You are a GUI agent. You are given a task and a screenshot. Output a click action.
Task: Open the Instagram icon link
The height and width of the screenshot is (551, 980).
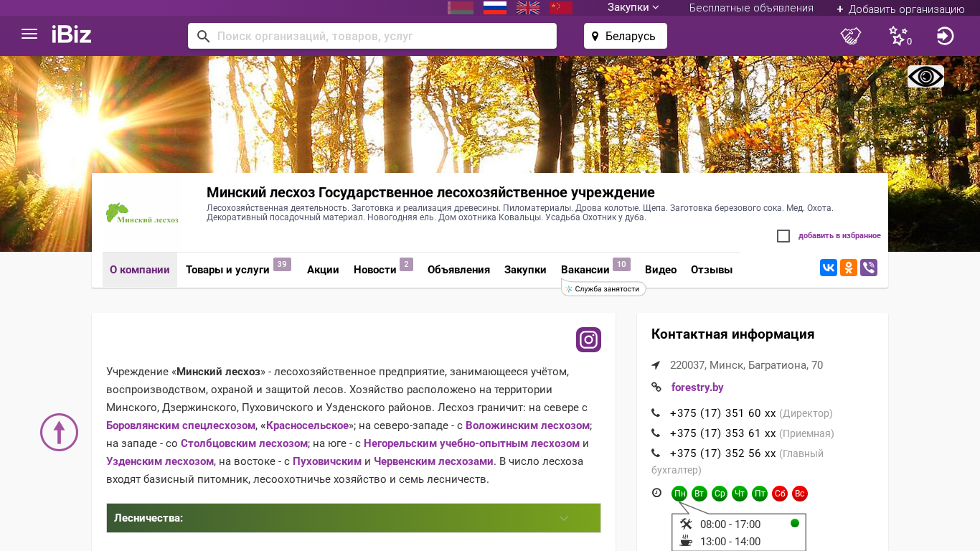pyautogui.click(x=588, y=339)
